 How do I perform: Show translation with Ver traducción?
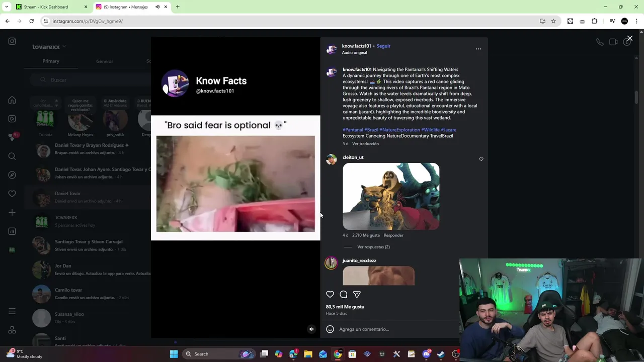pyautogui.click(x=365, y=144)
